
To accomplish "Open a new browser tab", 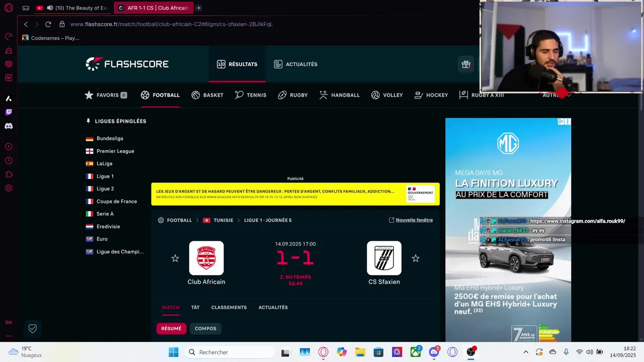I will (x=199, y=8).
